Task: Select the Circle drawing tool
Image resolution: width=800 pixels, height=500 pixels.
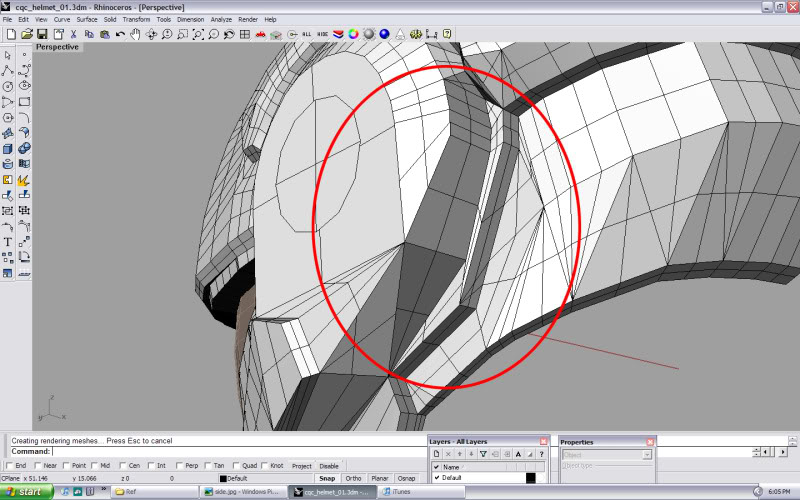Action: (8, 86)
